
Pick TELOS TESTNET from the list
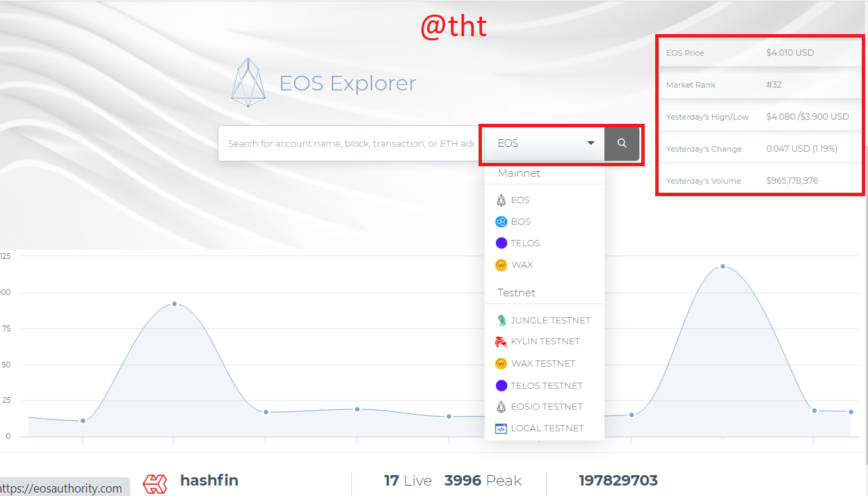(x=547, y=385)
